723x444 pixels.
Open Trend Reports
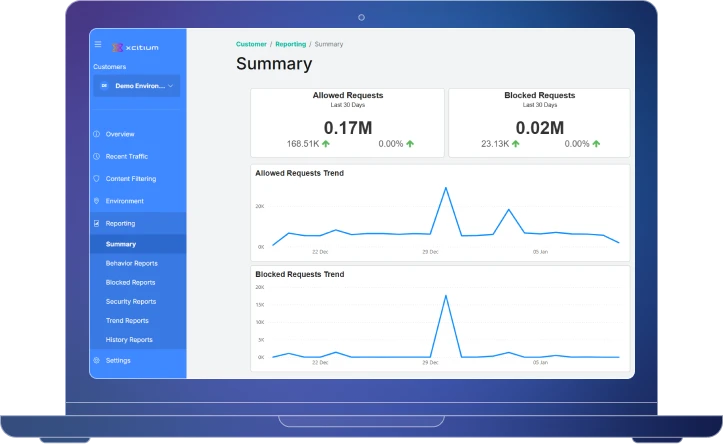tap(127, 321)
